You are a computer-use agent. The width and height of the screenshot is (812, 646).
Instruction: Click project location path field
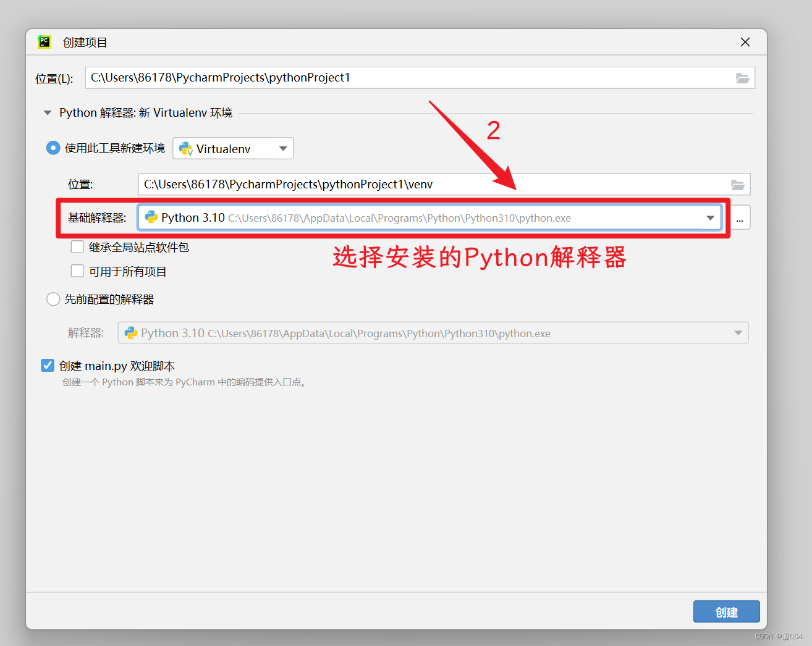420,78
